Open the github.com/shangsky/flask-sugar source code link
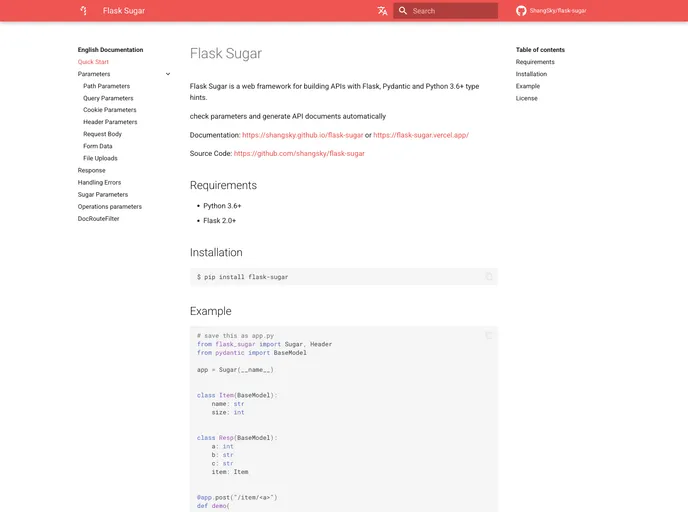Viewport: 688px width, 512px height. 299,154
